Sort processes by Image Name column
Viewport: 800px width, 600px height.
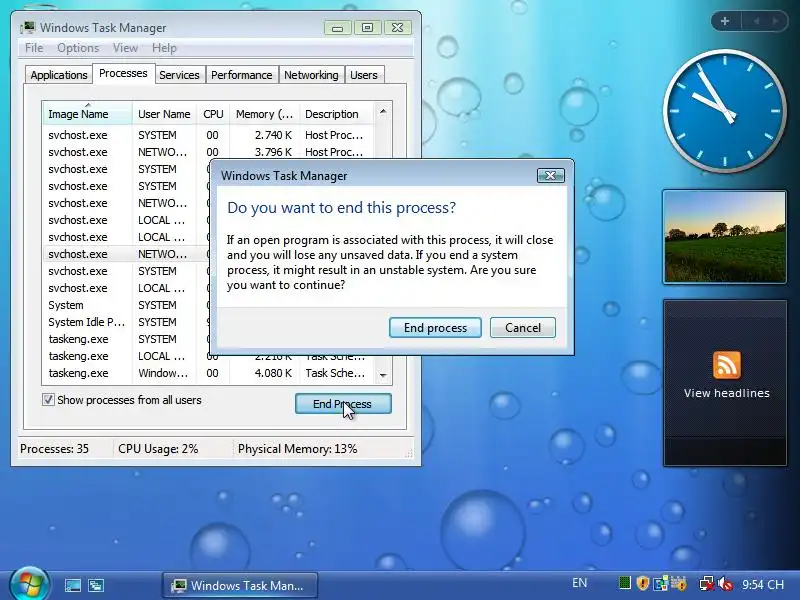pyautogui.click(x=87, y=114)
